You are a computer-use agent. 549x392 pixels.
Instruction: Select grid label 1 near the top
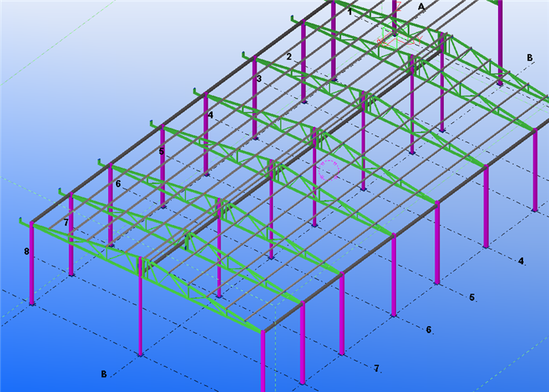(350, 12)
